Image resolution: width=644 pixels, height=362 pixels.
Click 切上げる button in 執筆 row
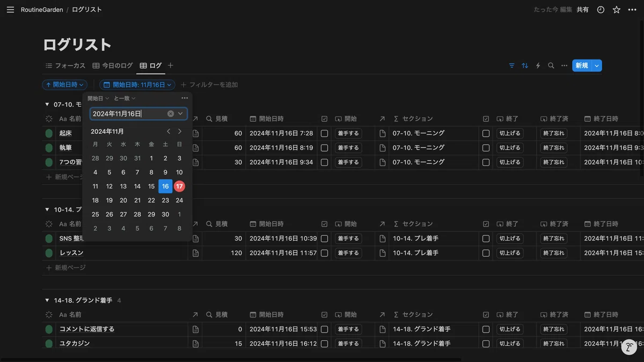510,148
